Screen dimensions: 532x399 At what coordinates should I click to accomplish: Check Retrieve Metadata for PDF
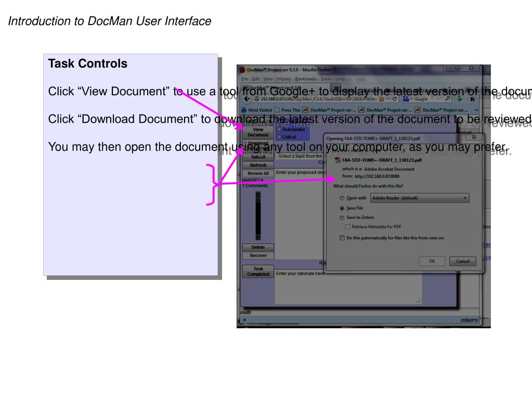pos(347,227)
